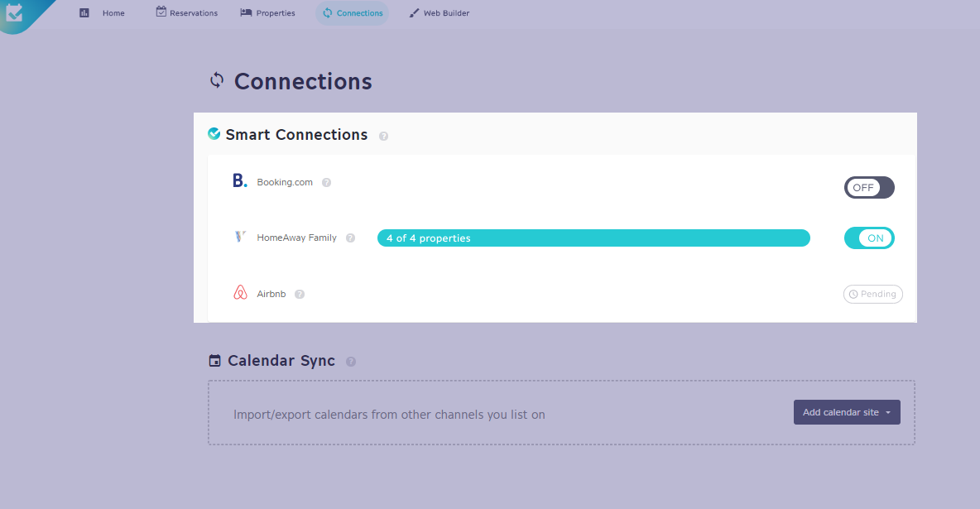Click the Calendar Sync heading

[x=281, y=361]
